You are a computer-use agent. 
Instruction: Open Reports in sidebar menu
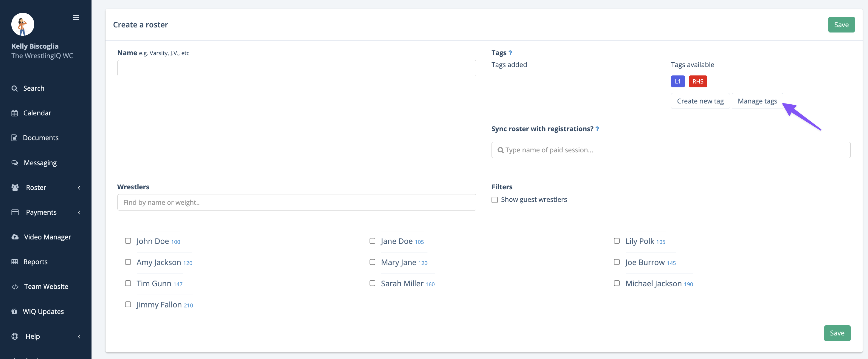[35, 261]
